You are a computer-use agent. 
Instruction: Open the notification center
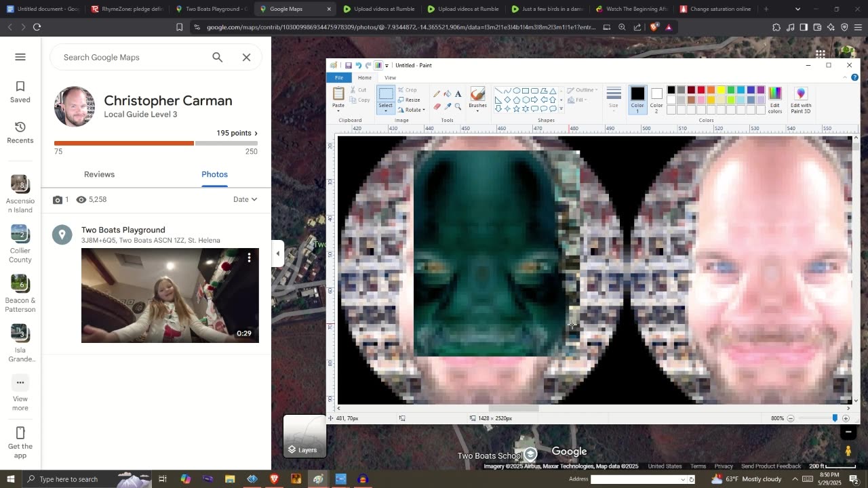click(854, 479)
